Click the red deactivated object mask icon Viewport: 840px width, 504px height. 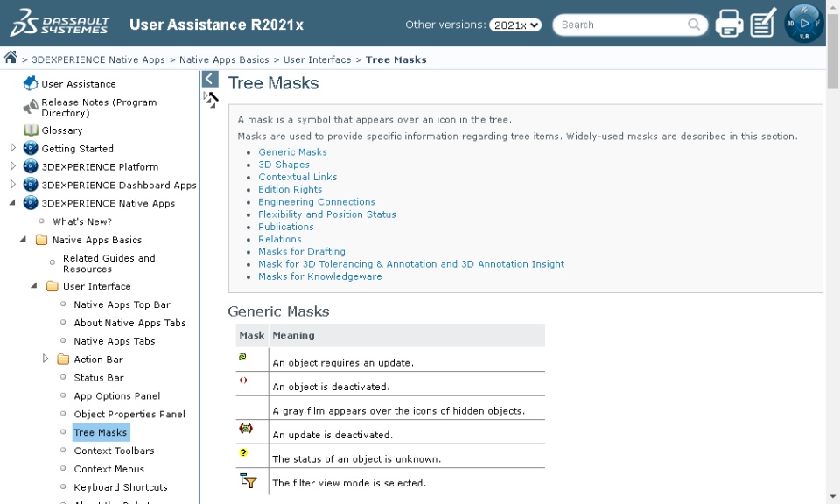point(243,381)
